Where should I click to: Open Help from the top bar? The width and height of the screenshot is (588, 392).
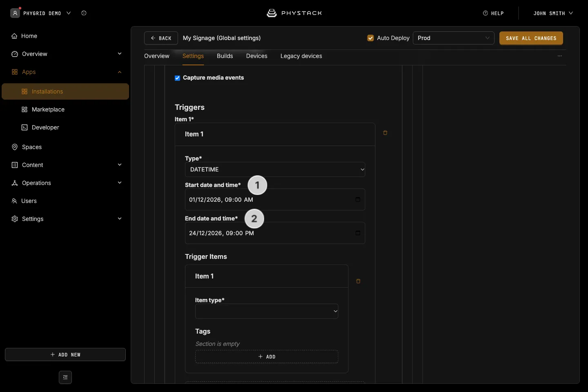[493, 13]
